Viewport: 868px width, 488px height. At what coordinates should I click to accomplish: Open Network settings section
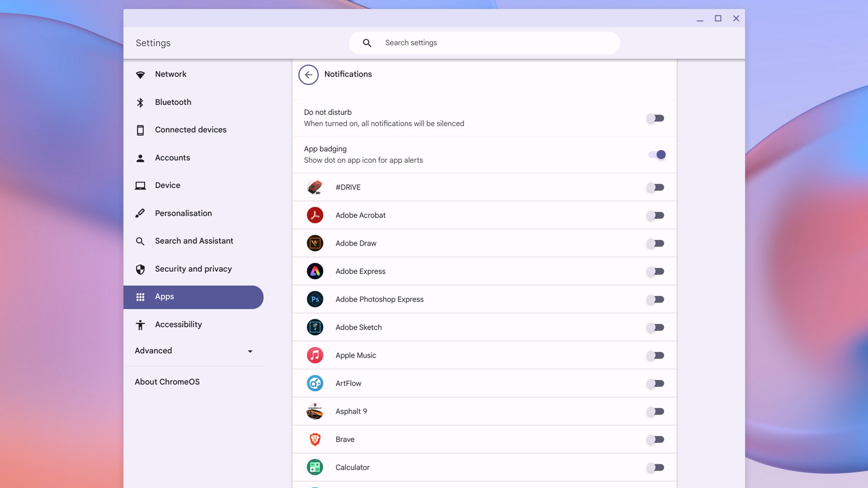(x=171, y=74)
